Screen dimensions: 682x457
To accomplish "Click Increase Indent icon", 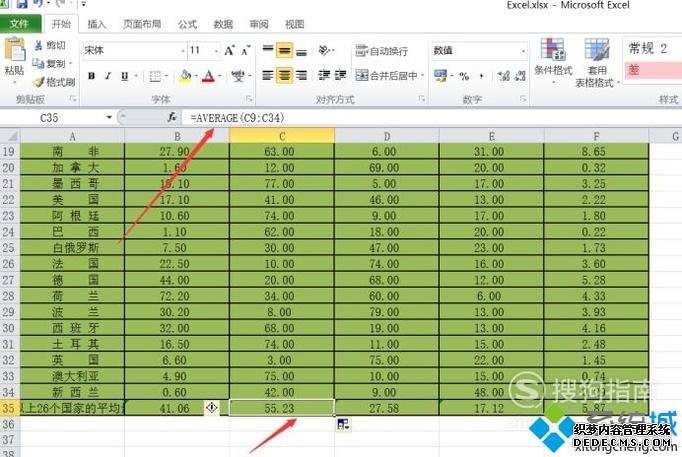I will 340,75.
